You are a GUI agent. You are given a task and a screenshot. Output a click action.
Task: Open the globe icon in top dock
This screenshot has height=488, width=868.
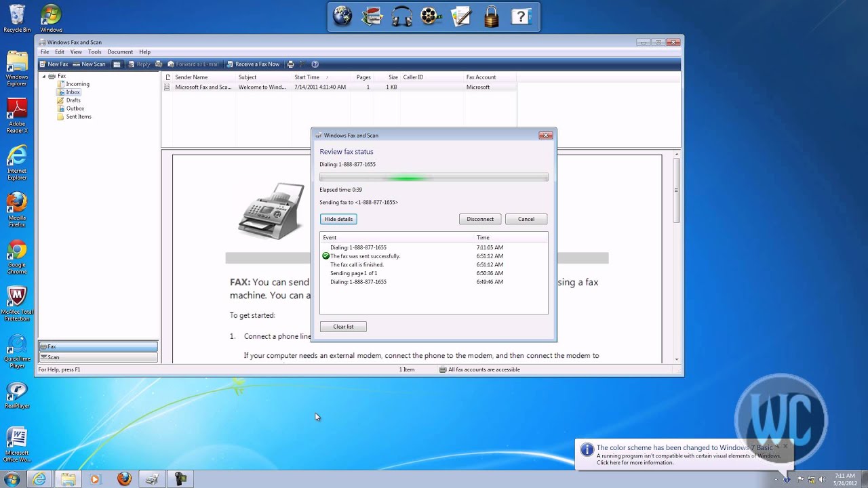(342, 16)
